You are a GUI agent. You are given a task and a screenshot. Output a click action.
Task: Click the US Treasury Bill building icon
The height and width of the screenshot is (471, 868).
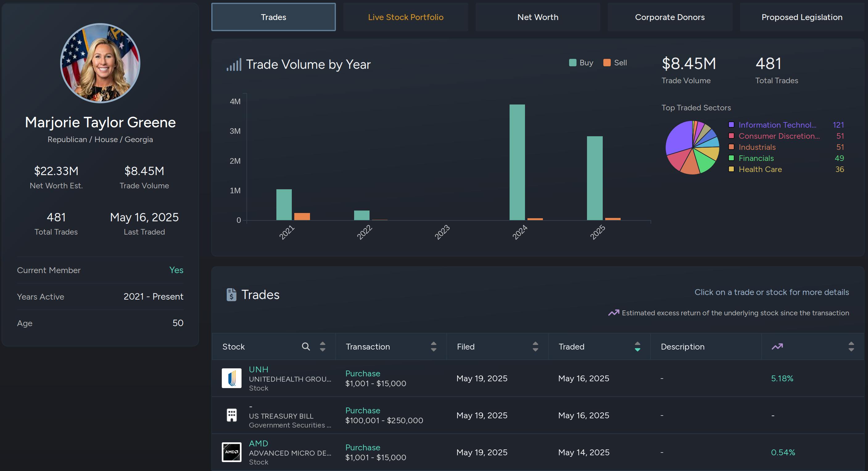[231, 415]
